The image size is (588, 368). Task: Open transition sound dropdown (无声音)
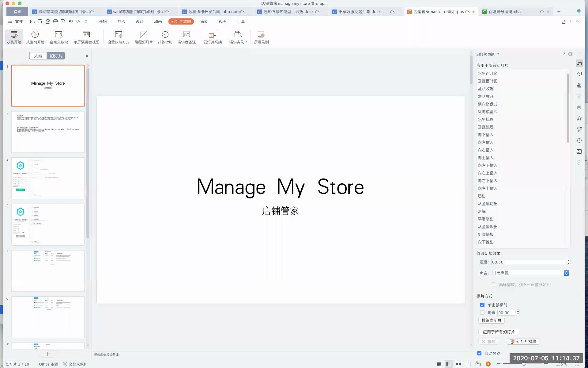(566, 273)
